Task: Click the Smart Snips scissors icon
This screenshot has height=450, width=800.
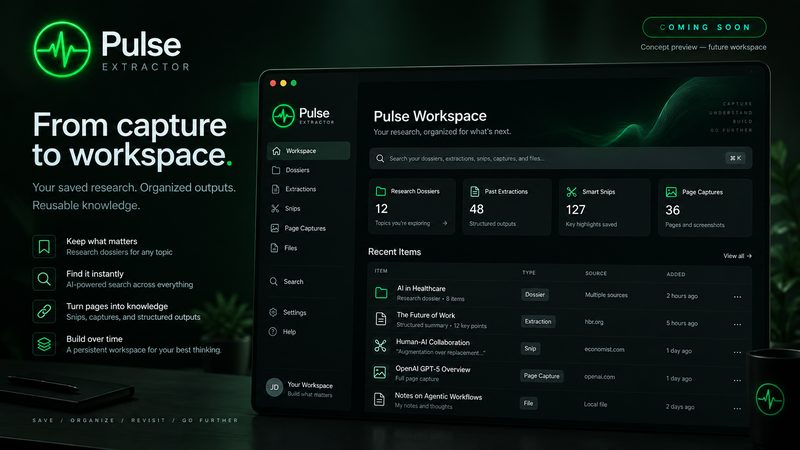Action: click(x=571, y=192)
